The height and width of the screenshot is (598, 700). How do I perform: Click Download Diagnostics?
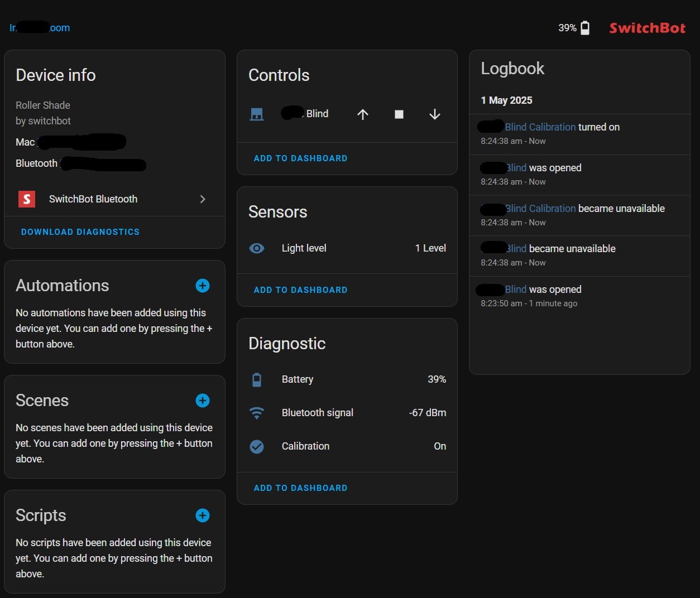tap(80, 232)
